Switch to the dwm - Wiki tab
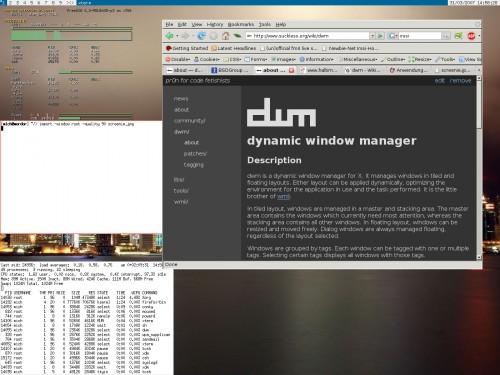500x375 pixels. tap(363, 70)
